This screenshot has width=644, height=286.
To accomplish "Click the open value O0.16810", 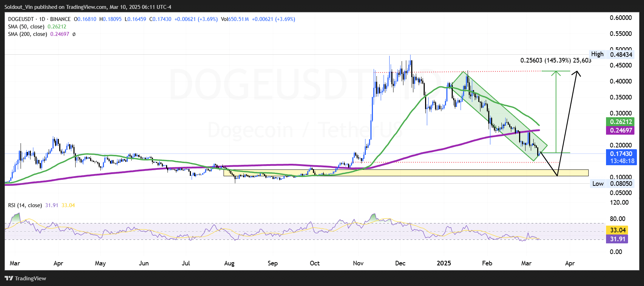I will (x=85, y=19).
